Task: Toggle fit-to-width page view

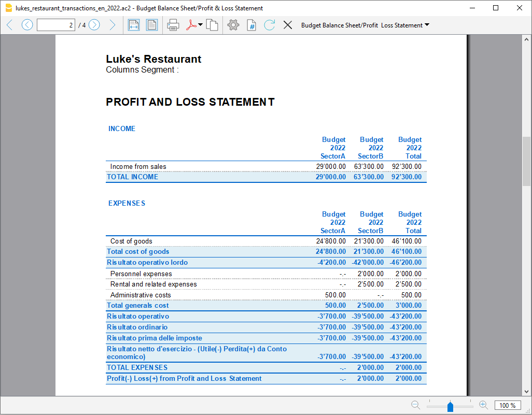Action: click(x=134, y=25)
